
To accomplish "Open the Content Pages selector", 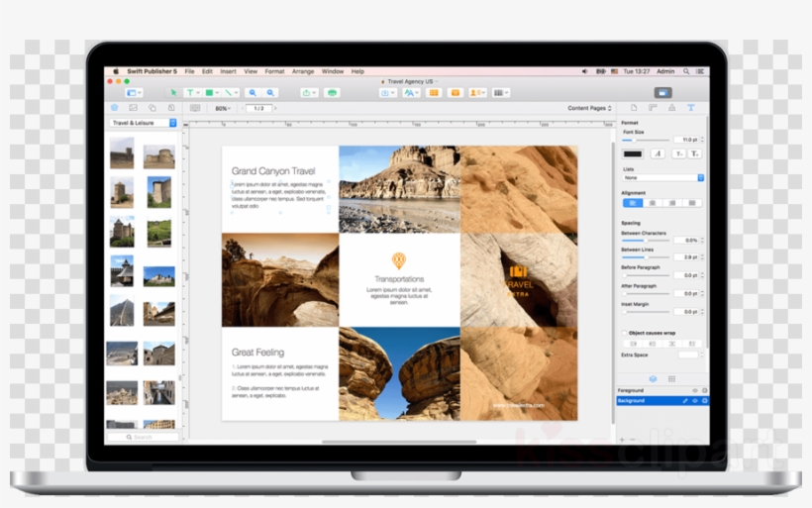I will (x=590, y=108).
